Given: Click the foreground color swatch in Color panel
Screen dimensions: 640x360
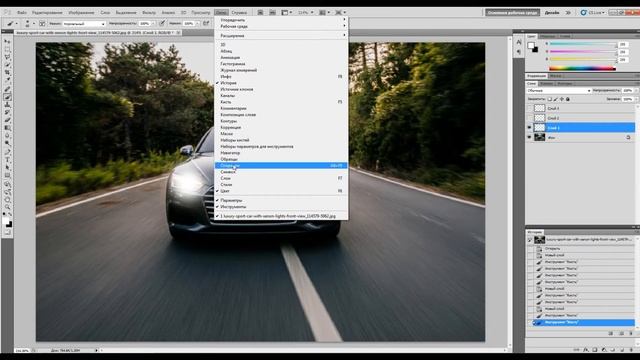Looking at the screenshot, I should [x=531, y=46].
